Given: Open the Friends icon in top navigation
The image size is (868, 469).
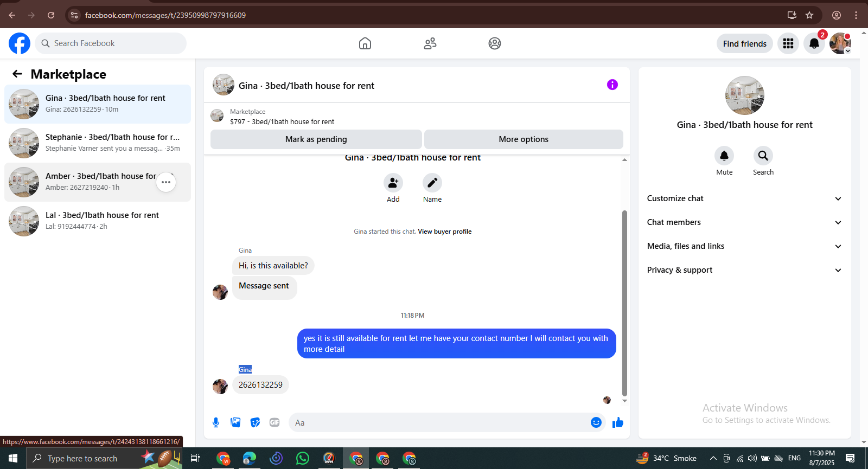Looking at the screenshot, I should point(430,43).
